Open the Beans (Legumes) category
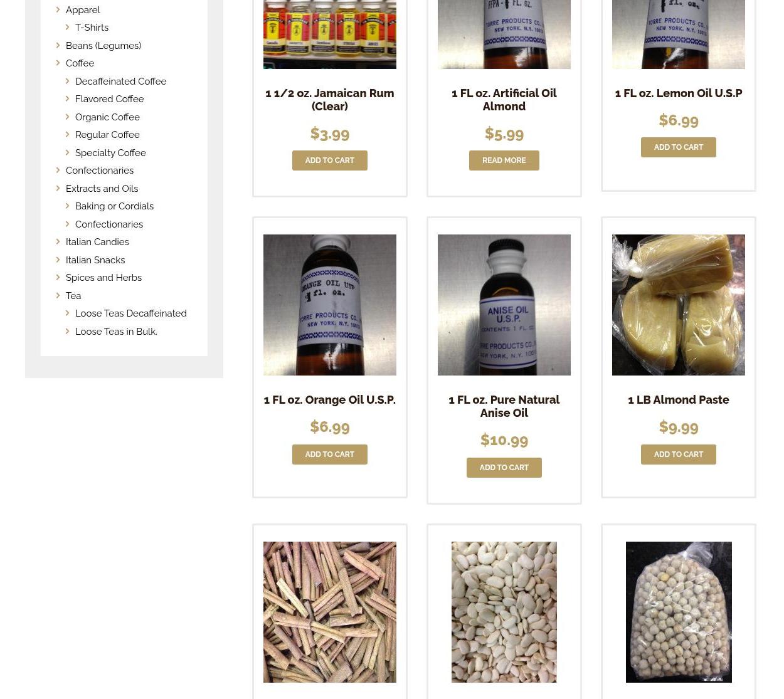Image resolution: width=784 pixels, height=699 pixels. coord(103,45)
